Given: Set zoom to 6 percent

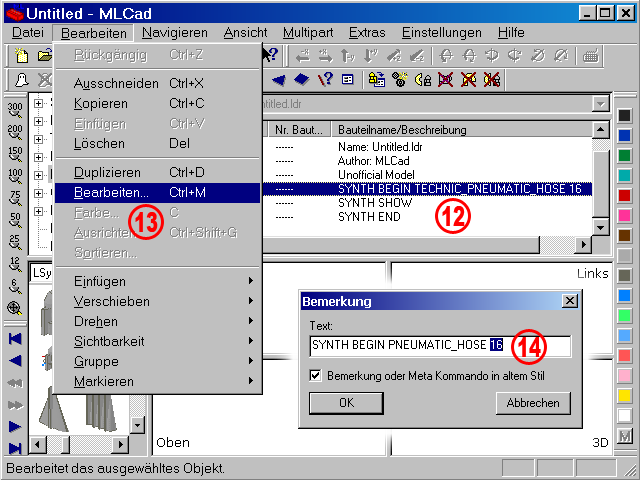Looking at the screenshot, I should click(x=15, y=286).
